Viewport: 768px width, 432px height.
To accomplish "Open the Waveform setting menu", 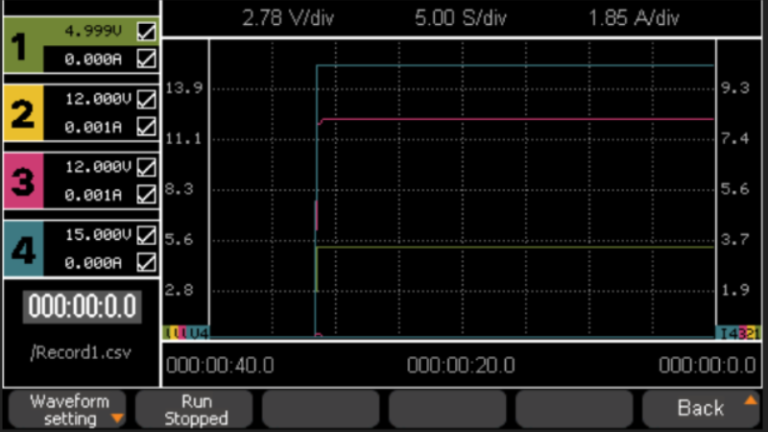I will pyautogui.click(x=69, y=410).
